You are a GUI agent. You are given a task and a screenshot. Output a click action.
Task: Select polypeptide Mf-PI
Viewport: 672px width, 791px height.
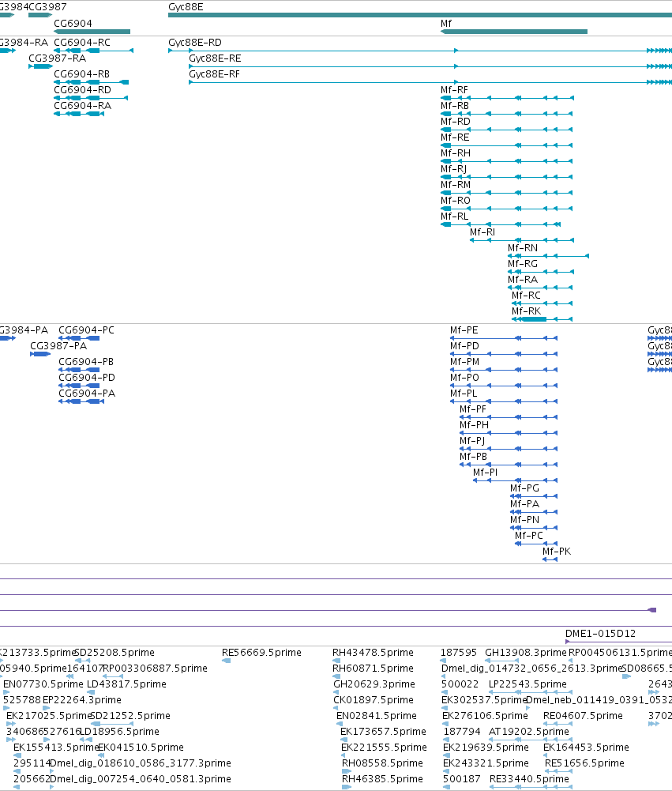coord(485,473)
